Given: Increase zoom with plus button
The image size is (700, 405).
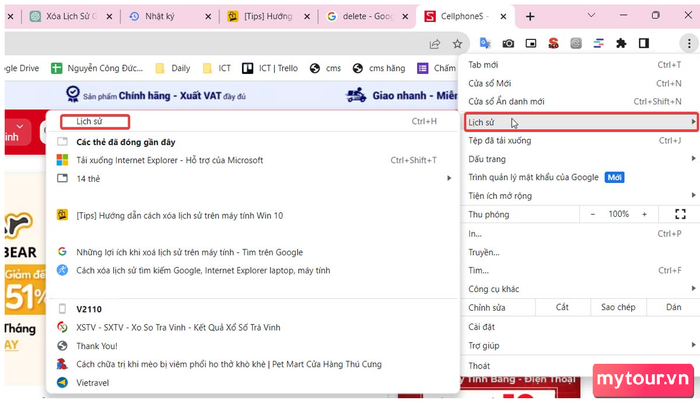Looking at the screenshot, I should [644, 214].
